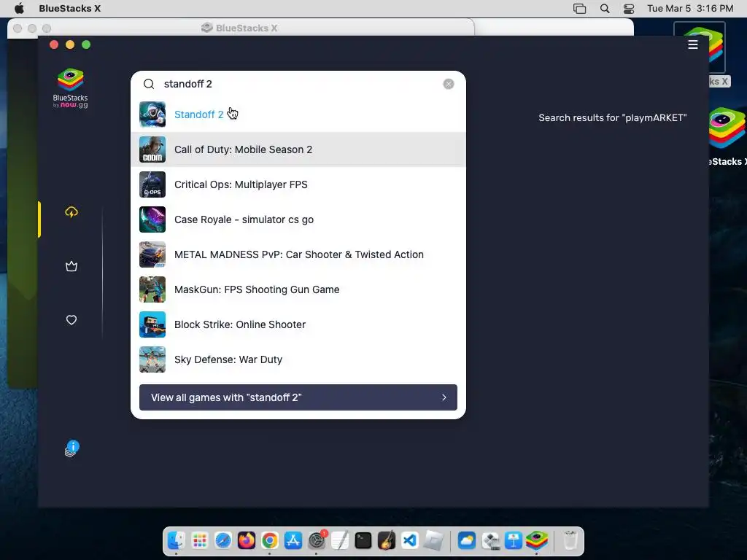This screenshot has width=747, height=560.
Task: Click Case Royale game icon
Action: [152, 219]
